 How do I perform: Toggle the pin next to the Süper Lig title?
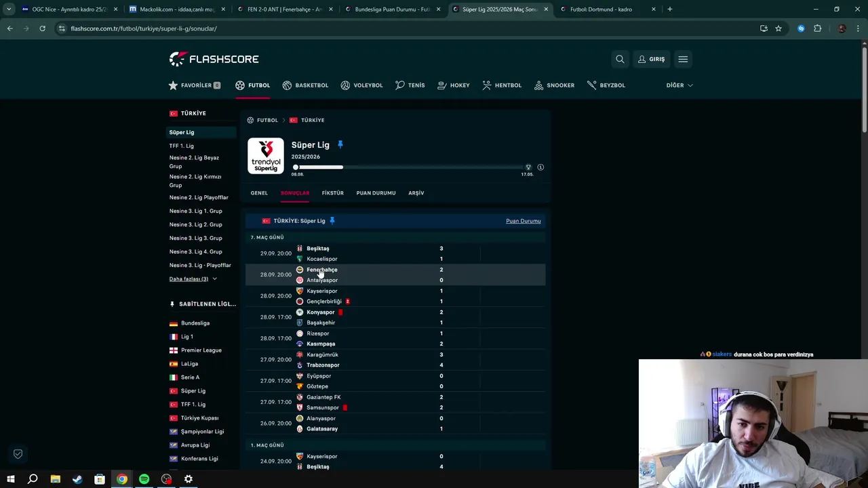click(x=340, y=145)
